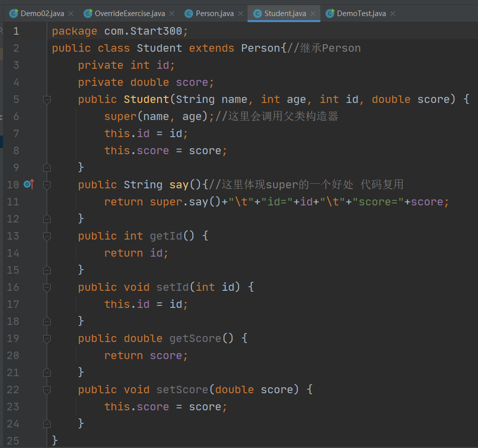Click the fold end marker at line 15

(x=47, y=270)
